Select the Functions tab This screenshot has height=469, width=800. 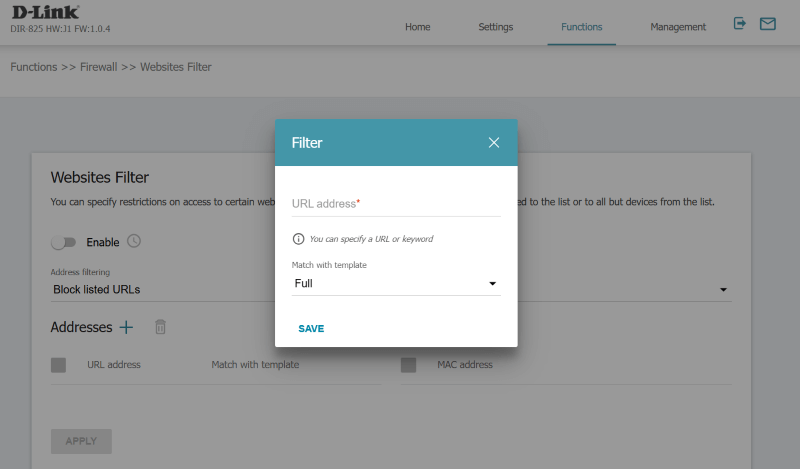(582, 27)
